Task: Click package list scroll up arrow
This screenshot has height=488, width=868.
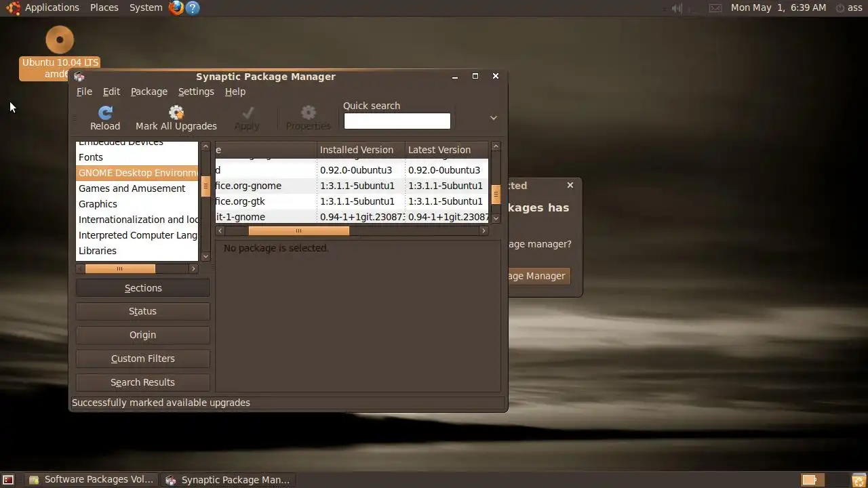Action: click(x=496, y=146)
